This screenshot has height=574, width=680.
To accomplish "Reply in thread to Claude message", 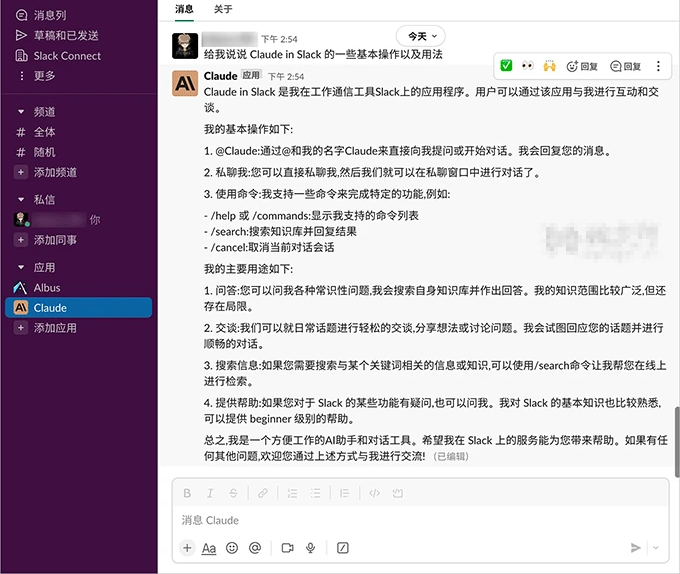I will (x=625, y=66).
